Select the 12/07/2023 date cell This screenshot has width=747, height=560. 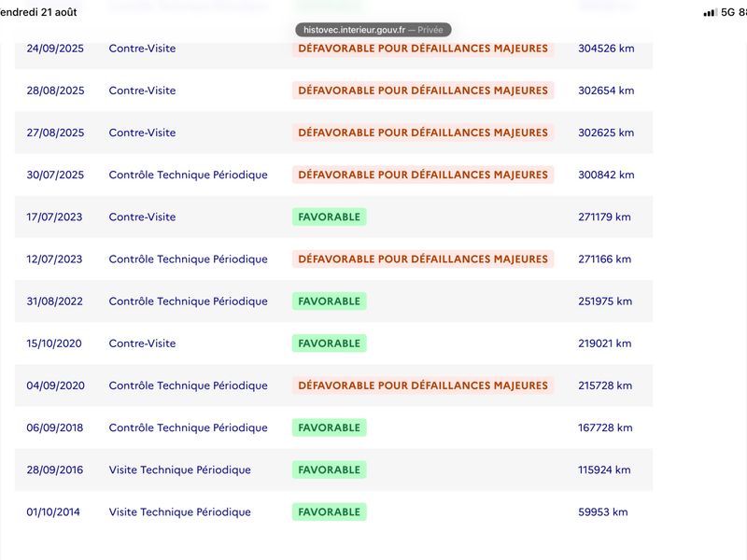[x=54, y=259]
